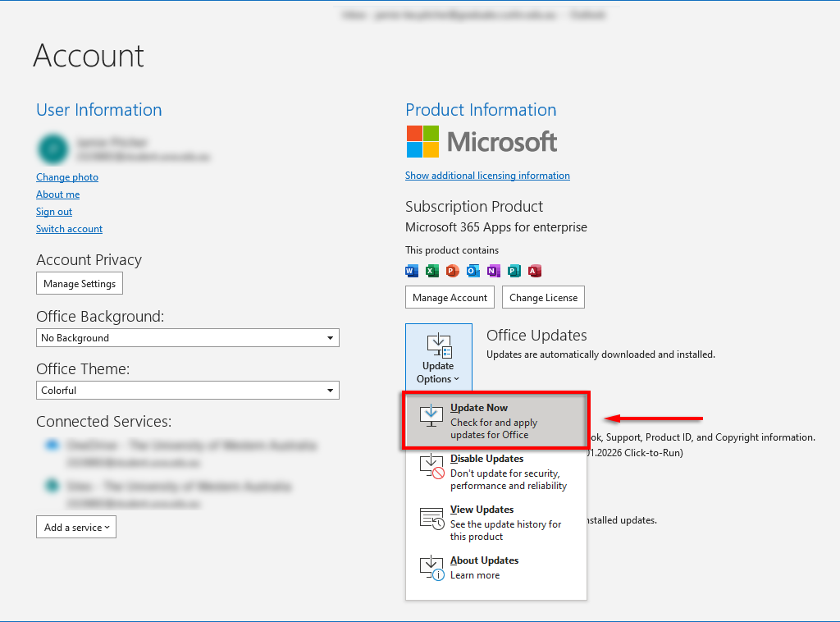This screenshot has height=622, width=840.
Task: Click the Microsoft logo
Action: point(482,142)
